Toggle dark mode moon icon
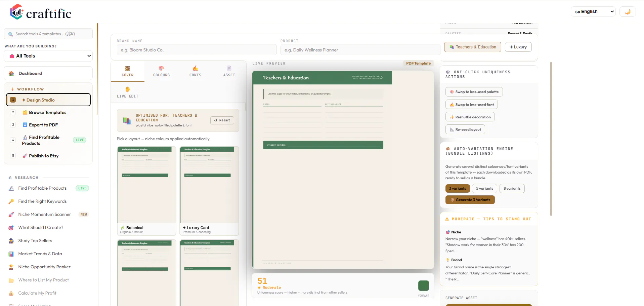The image size is (644, 306). point(628,11)
